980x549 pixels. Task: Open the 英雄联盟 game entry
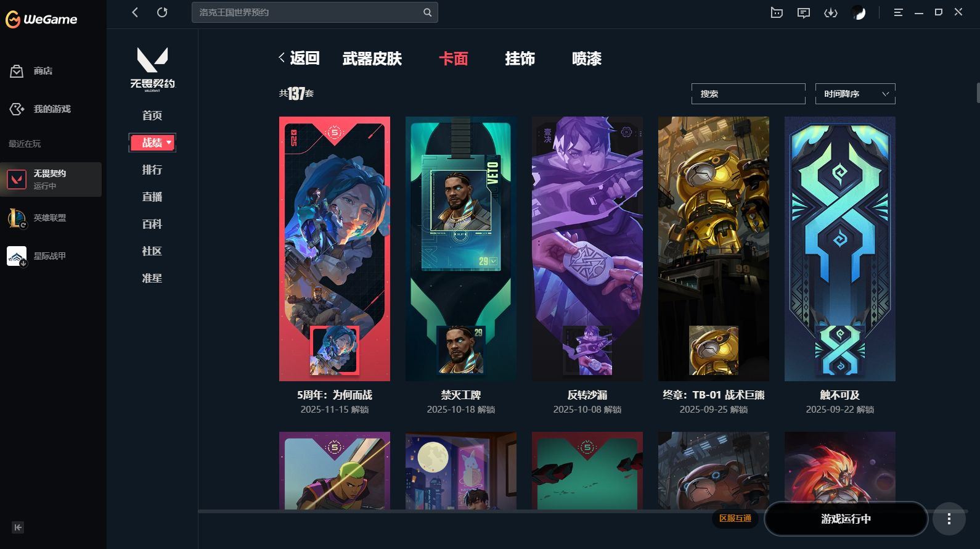tap(51, 218)
